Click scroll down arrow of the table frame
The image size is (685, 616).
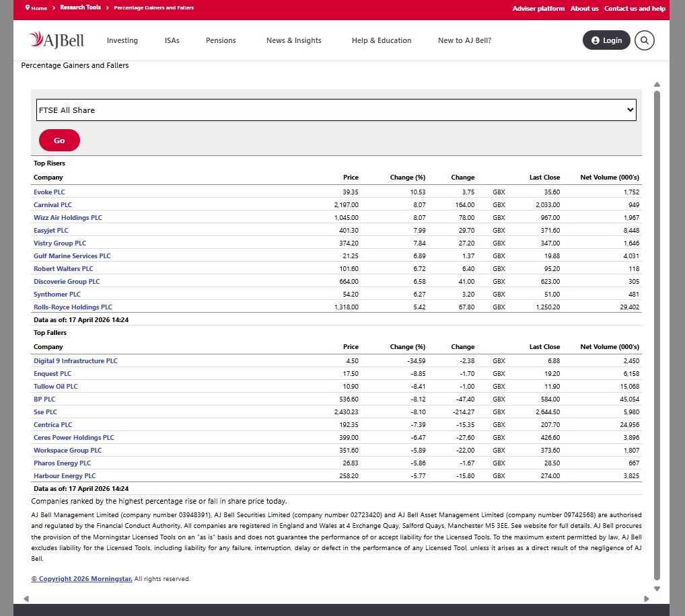point(657,588)
